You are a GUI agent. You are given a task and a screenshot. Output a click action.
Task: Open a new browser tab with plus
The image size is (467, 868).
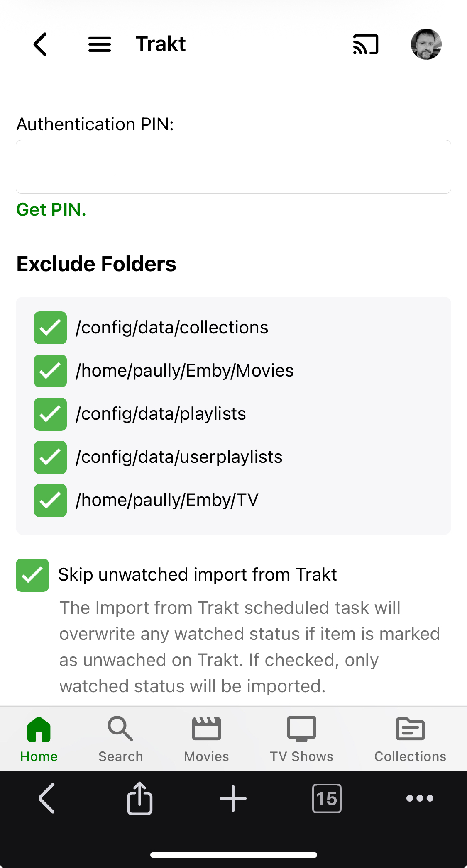pos(233,798)
